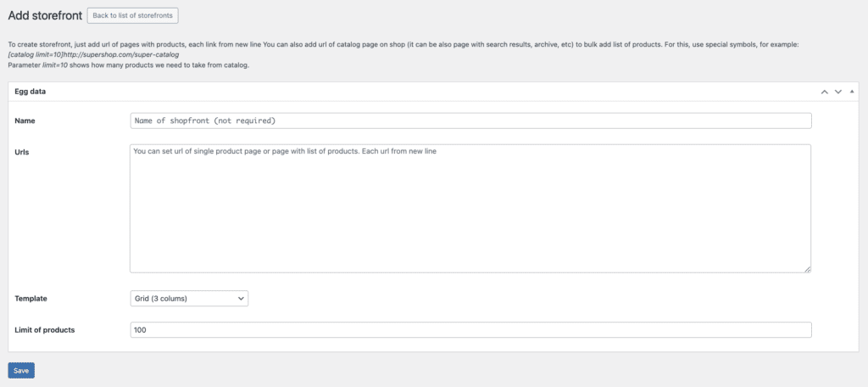The image size is (868, 387).
Task: Open the Template dropdown
Action: (x=188, y=299)
